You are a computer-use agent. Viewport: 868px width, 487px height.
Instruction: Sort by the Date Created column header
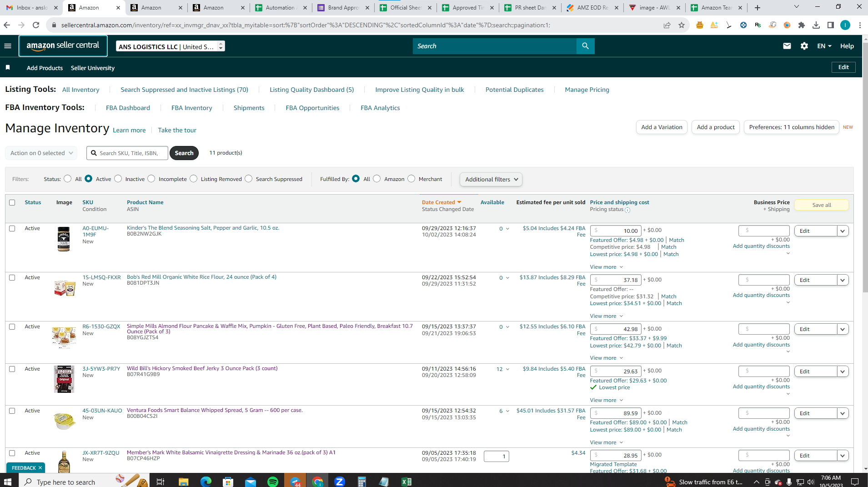(442, 202)
